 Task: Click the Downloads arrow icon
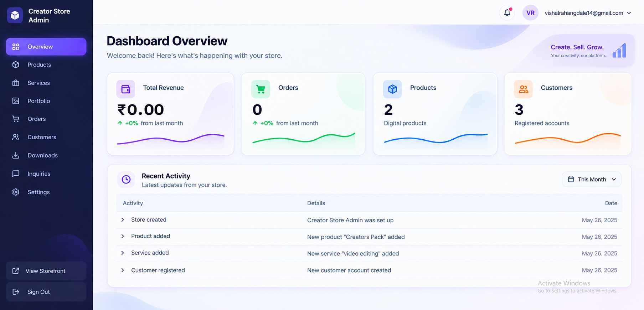tap(16, 155)
